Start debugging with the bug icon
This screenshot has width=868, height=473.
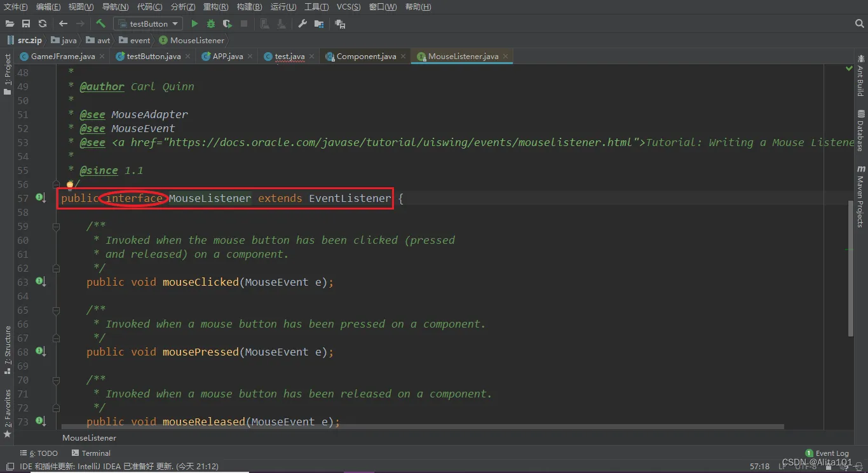[211, 23]
